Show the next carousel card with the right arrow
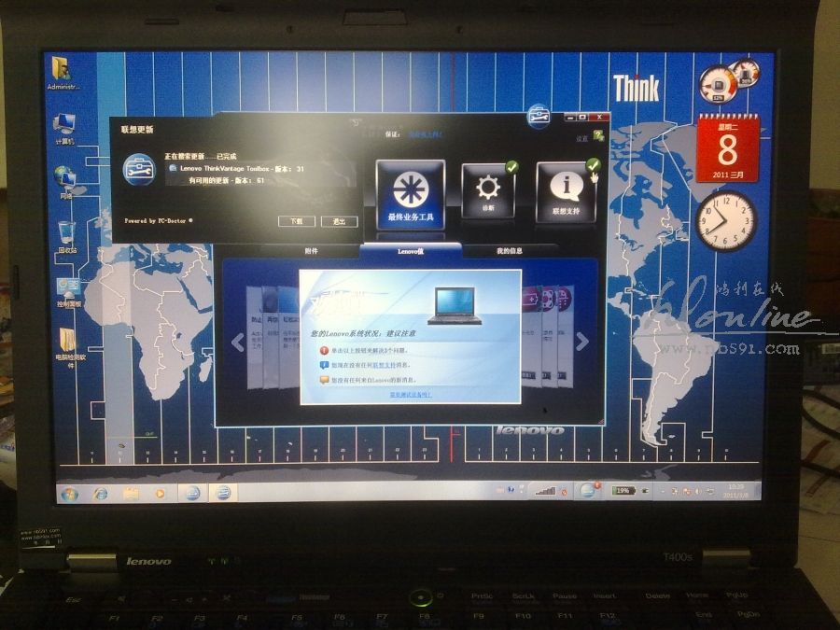The width and height of the screenshot is (840, 630). [582, 342]
